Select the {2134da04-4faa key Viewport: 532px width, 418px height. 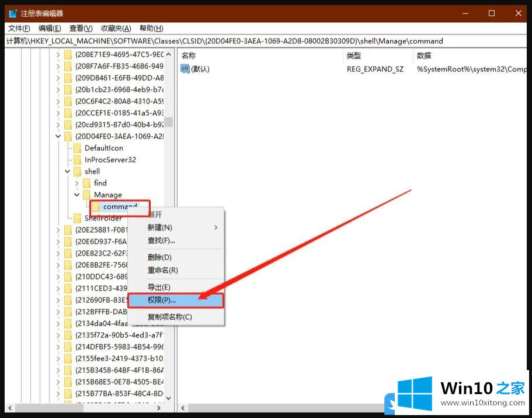pos(102,324)
